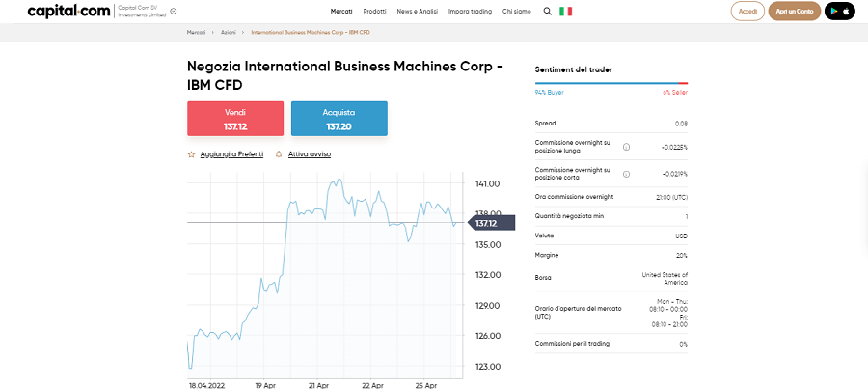Click the 18.04.2022 date label on chart

point(206,384)
